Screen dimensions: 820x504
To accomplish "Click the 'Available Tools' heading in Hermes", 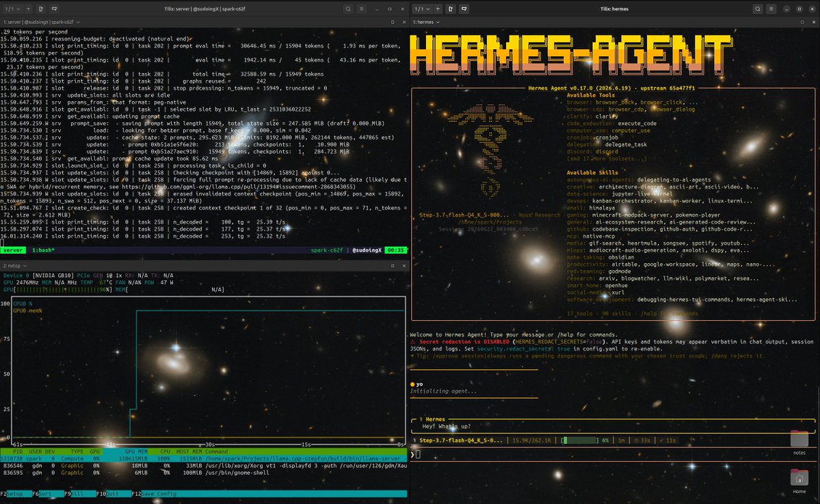I will [590, 95].
